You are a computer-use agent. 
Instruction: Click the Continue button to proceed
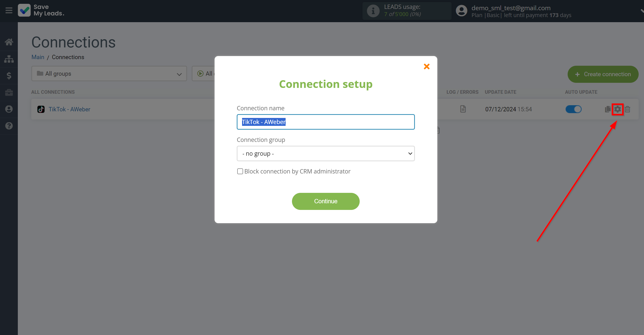(326, 201)
